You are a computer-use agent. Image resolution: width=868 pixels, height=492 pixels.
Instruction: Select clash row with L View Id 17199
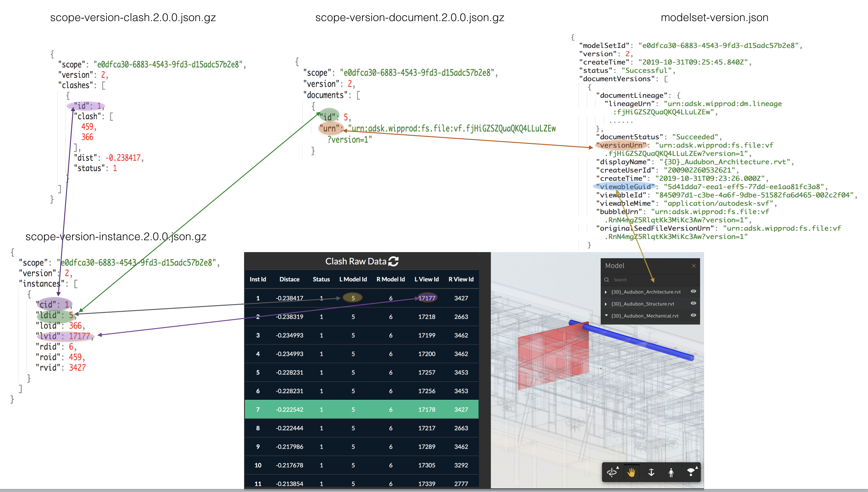pyautogui.click(x=362, y=335)
